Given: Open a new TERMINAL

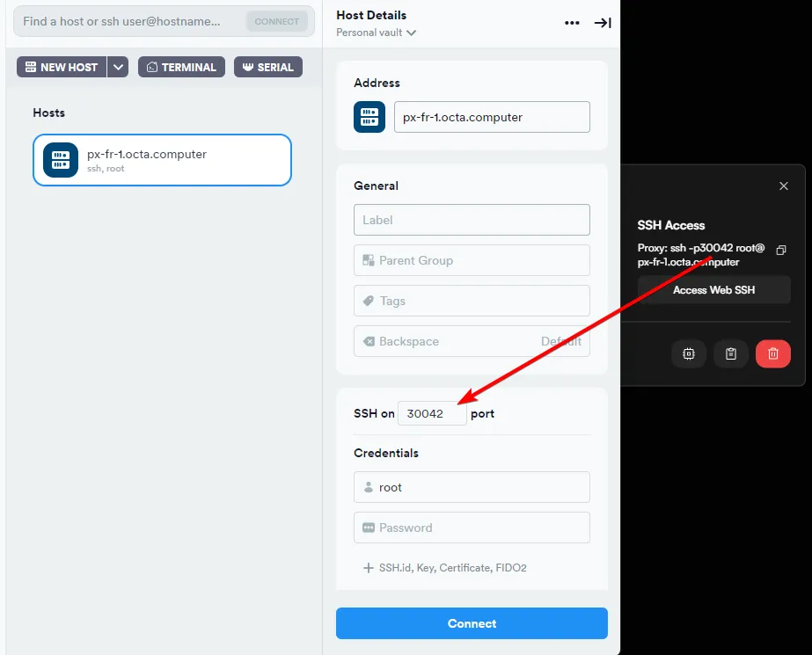Looking at the screenshot, I should click(181, 68).
